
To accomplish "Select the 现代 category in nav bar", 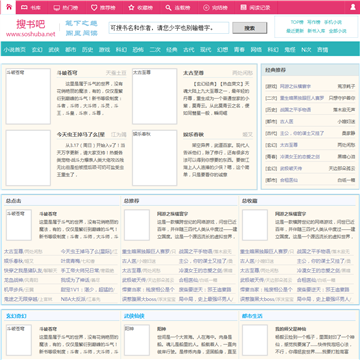I will [x=206, y=50].
